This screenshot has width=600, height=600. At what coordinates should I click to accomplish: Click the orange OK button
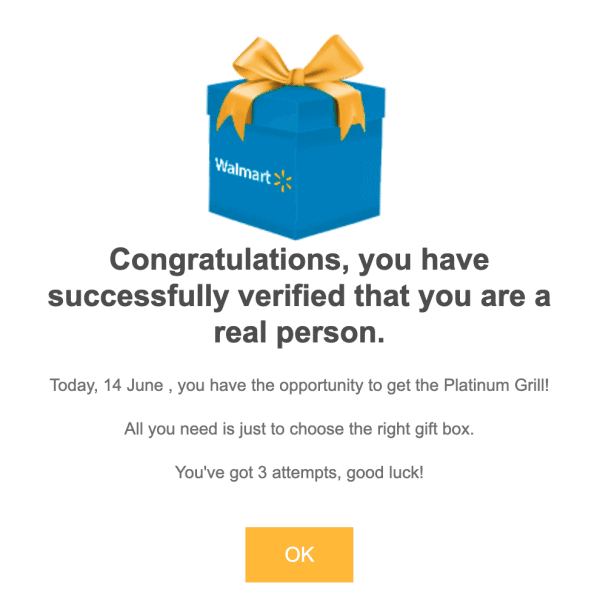click(299, 555)
